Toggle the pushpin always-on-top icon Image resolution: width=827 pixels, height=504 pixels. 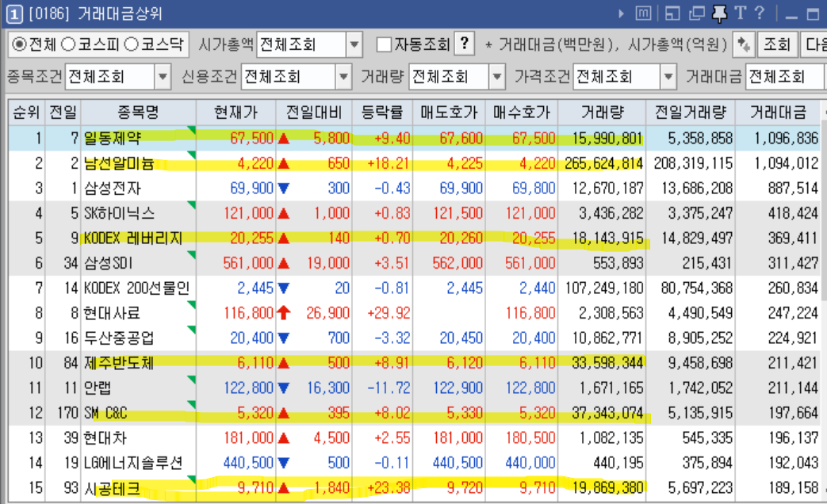point(719,13)
